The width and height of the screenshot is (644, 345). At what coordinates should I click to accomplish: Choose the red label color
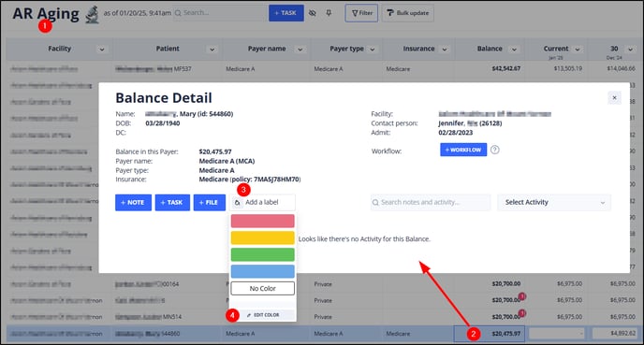[x=262, y=221]
